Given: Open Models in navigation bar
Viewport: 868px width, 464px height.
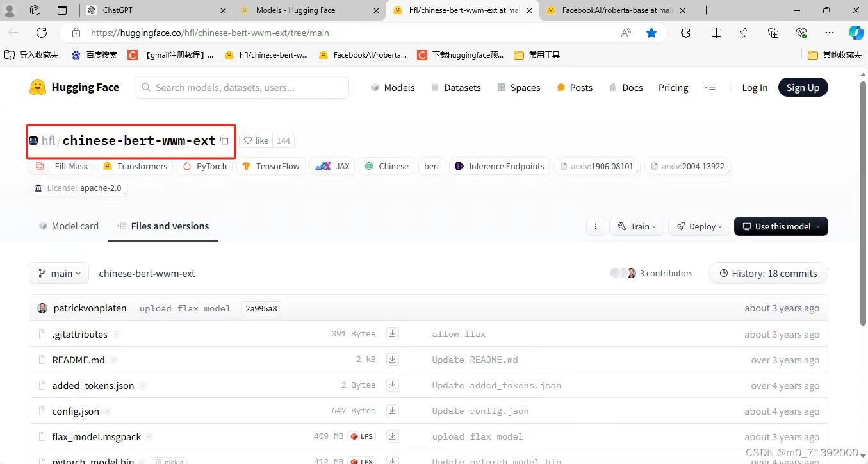Looking at the screenshot, I should (x=392, y=88).
